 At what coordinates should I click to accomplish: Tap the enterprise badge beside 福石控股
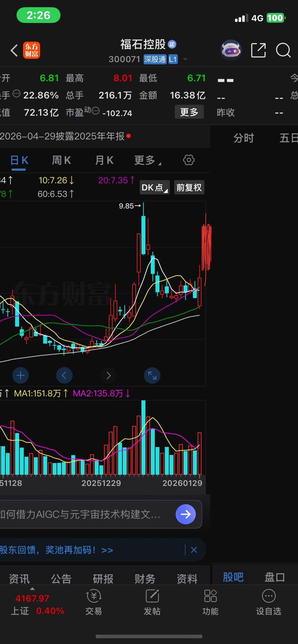(x=172, y=44)
